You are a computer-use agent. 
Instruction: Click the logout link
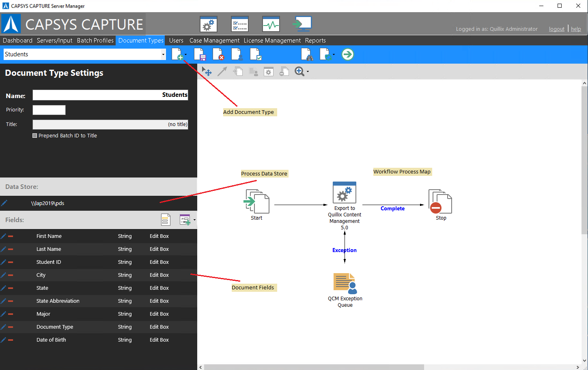[557, 29]
